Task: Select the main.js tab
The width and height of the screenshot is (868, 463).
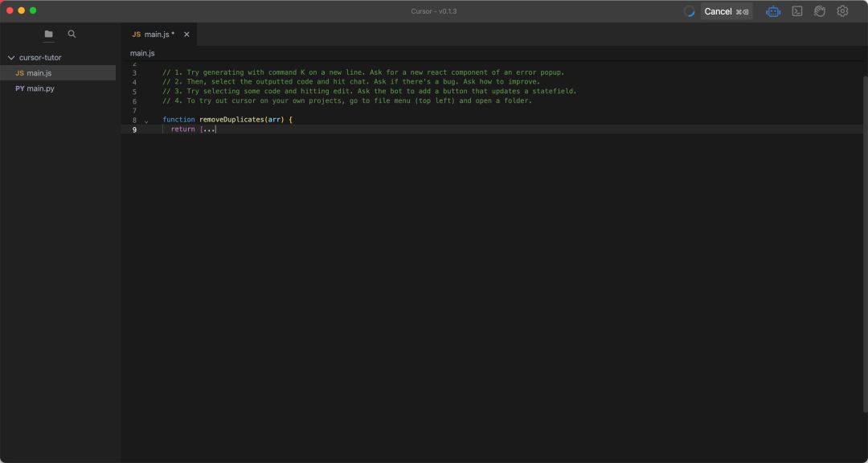Action: tap(159, 35)
